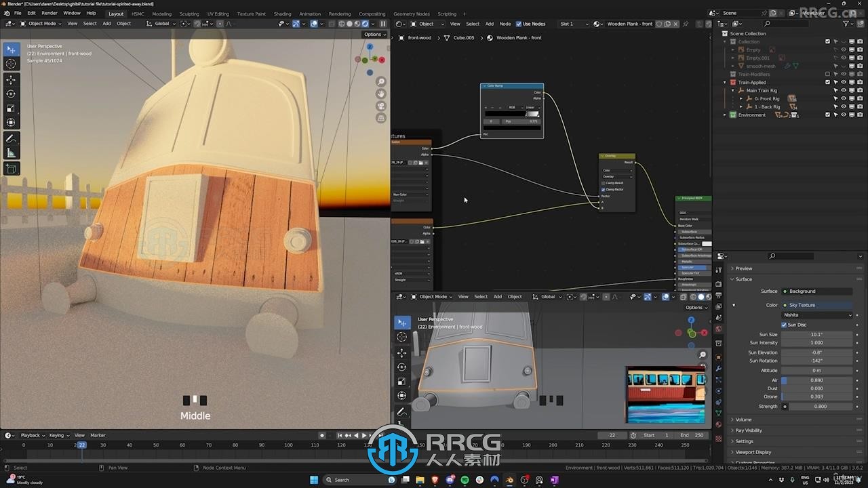Screen dimensions: 868x488
Task: Open the Edit menu
Action: coord(31,13)
